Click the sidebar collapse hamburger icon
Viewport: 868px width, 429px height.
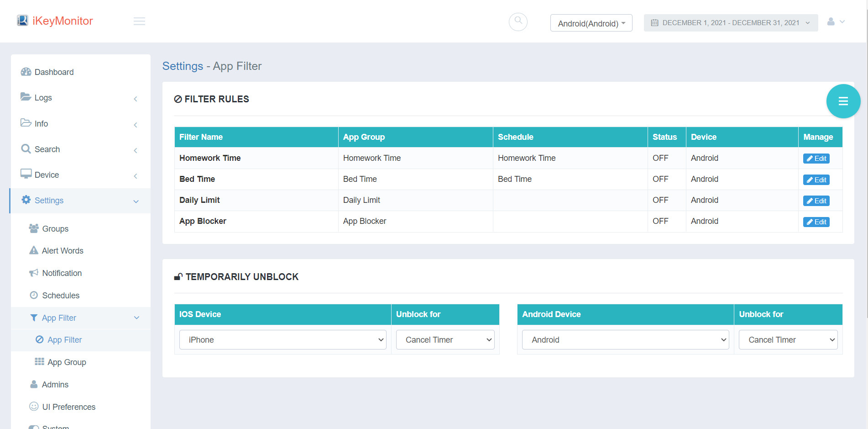pos(139,21)
